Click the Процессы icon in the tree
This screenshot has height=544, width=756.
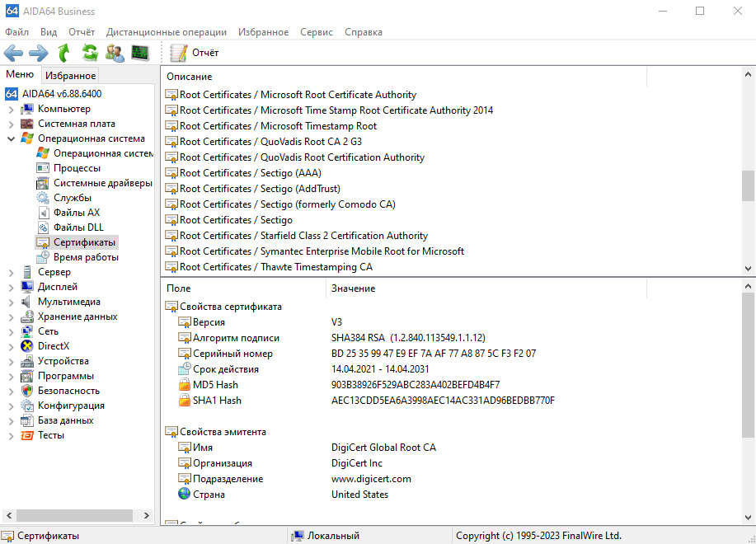click(43, 168)
